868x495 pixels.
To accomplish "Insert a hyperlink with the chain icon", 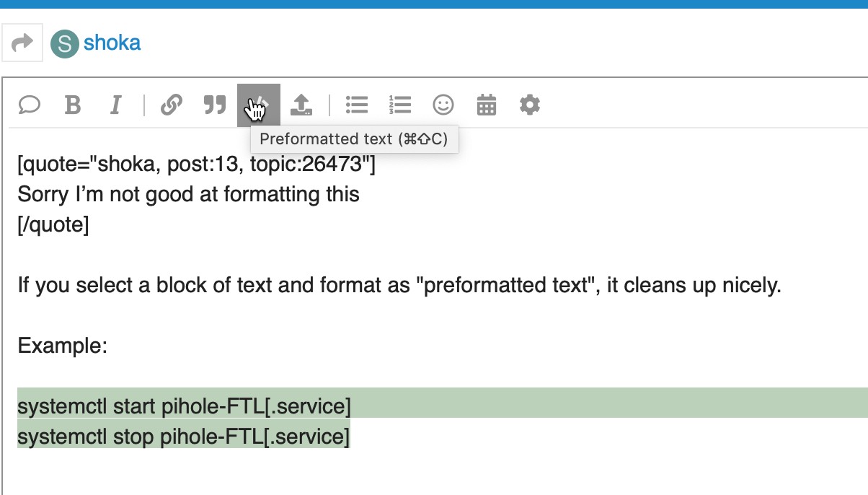I will point(171,105).
